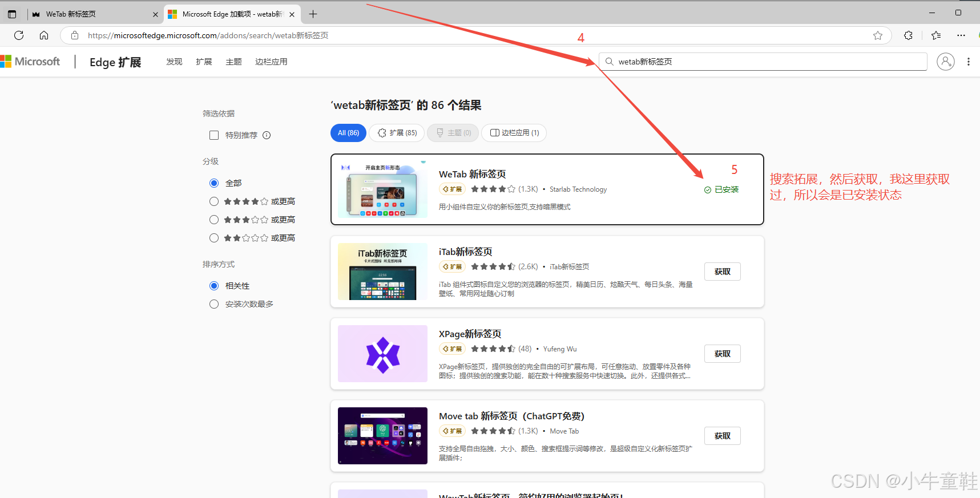This screenshot has height=498, width=980.
Task: Click iTab新标签页 preview thumbnail
Action: click(382, 272)
